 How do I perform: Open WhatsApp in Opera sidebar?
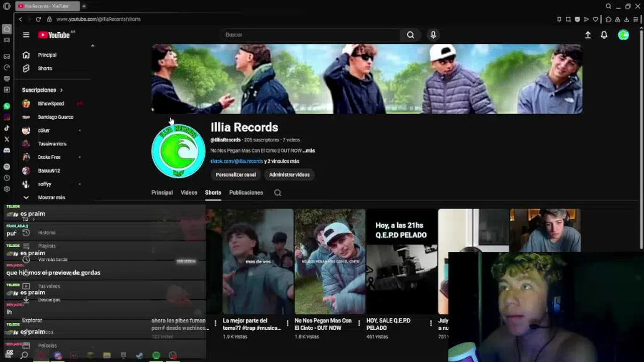pos(7,106)
